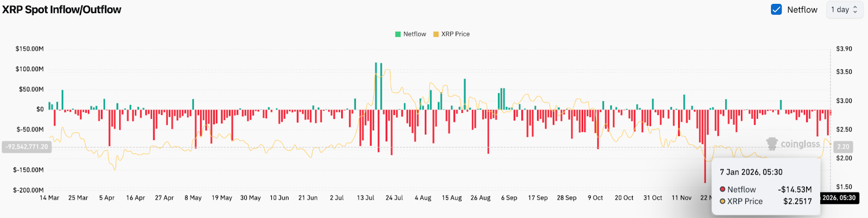This screenshot has width=868, height=218.
Task: Click the green Netflow legend square
Action: tap(398, 34)
